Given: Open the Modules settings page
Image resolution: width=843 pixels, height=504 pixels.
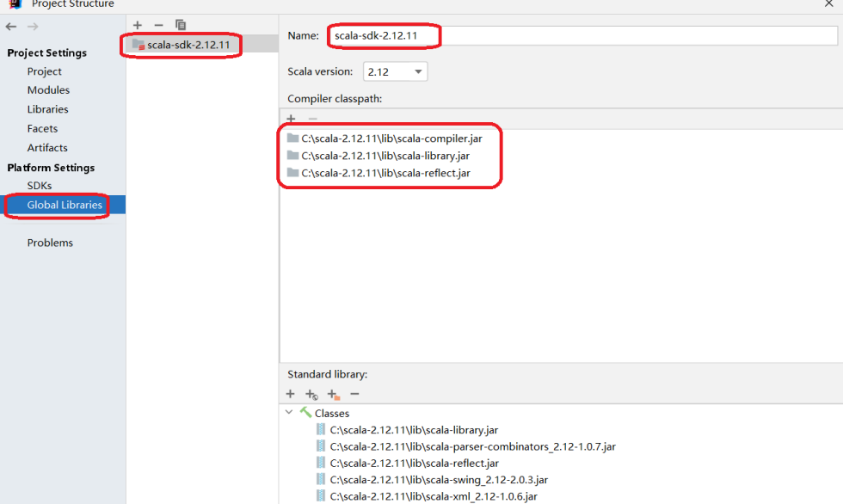Looking at the screenshot, I should point(48,90).
